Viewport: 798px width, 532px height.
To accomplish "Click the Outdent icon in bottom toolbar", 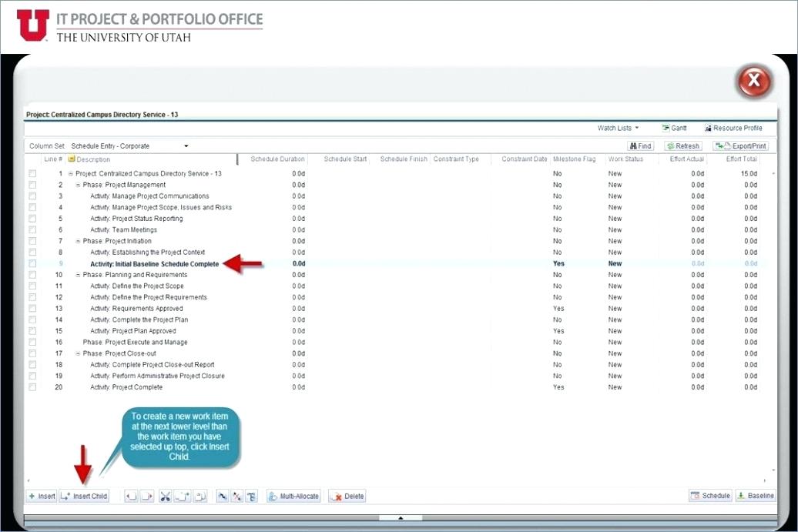I will coord(130,497).
